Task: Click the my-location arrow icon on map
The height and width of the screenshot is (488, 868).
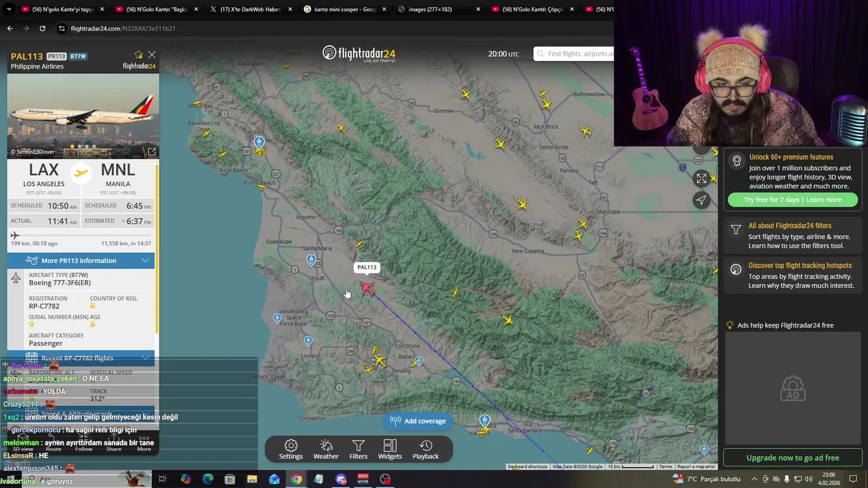Action: pos(701,200)
